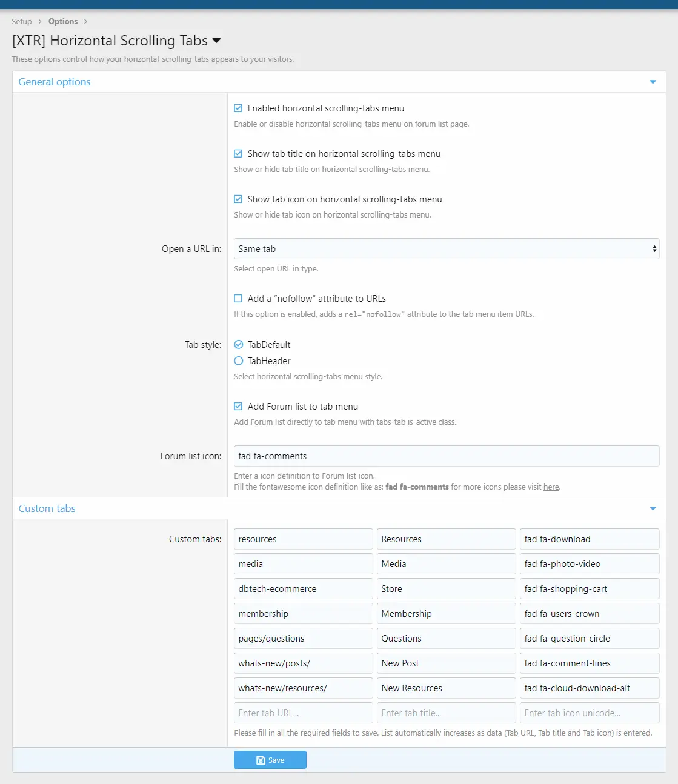The height and width of the screenshot is (784, 678).
Task: Toggle Show tab title checkbox
Action: [x=238, y=154]
